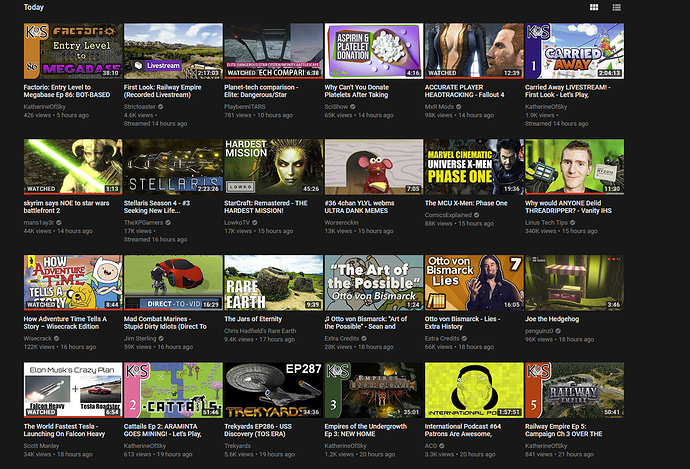The width and height of the screenshot is (690, 469).
Task: Switch to list view layout
Action: [x=617, y=7]
